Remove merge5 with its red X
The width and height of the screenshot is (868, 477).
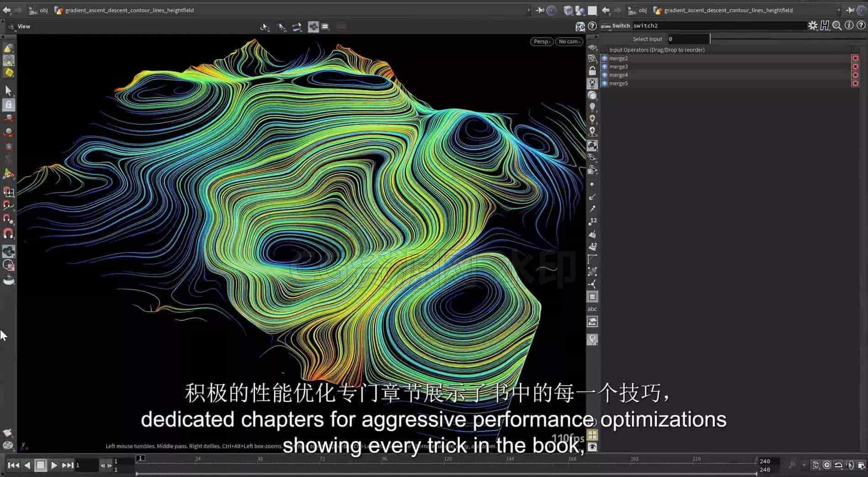click(x=855, y=83)
